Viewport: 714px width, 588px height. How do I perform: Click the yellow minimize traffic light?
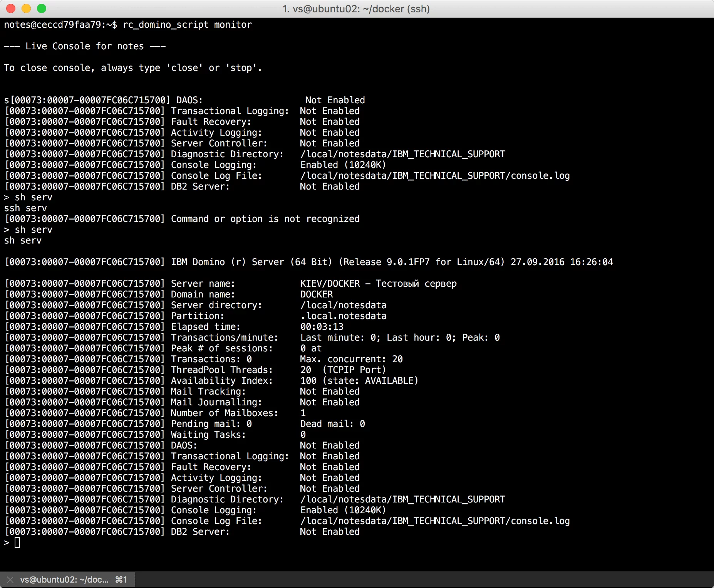(25, 8)
